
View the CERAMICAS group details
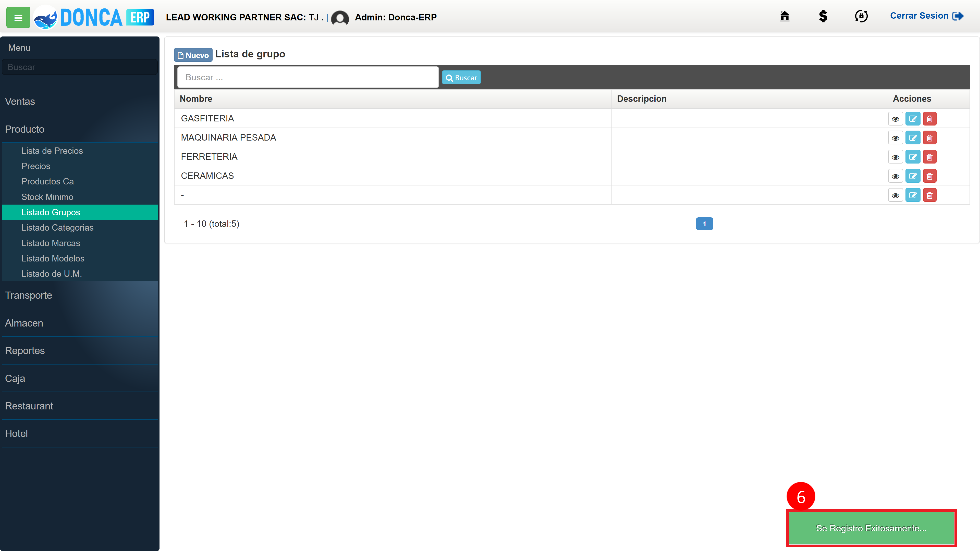coord(895,176)
